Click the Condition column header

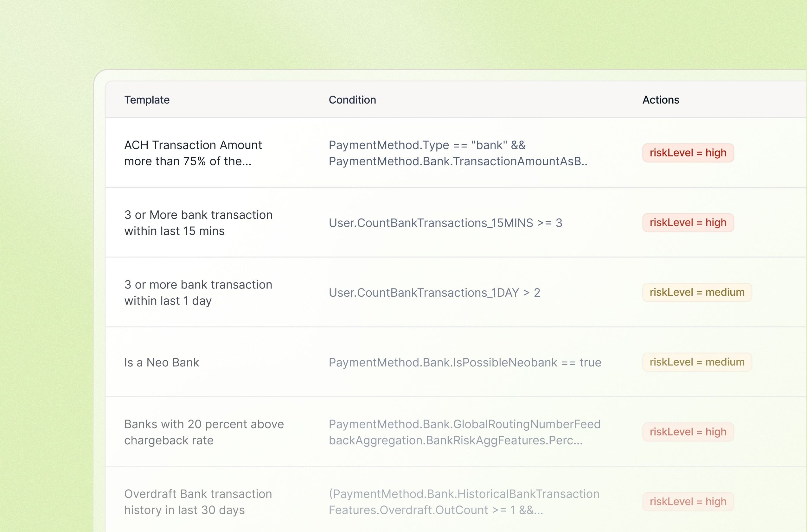coord(352,100)
